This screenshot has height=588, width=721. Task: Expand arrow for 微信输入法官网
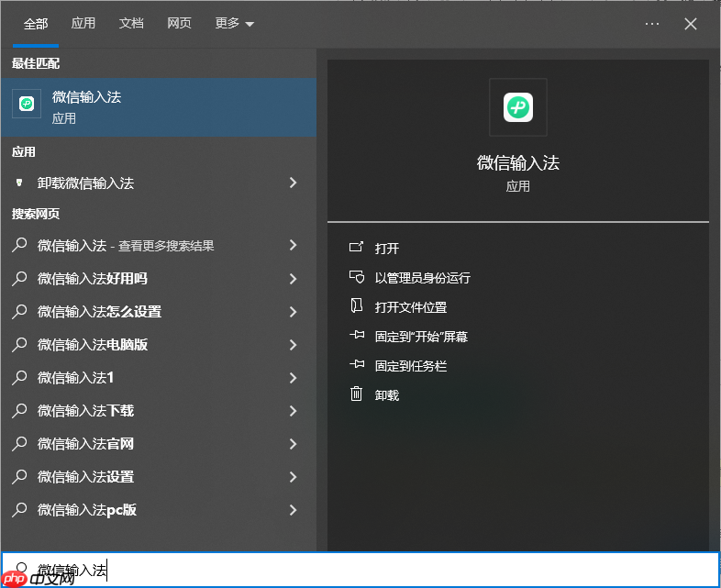coord(294,444)
